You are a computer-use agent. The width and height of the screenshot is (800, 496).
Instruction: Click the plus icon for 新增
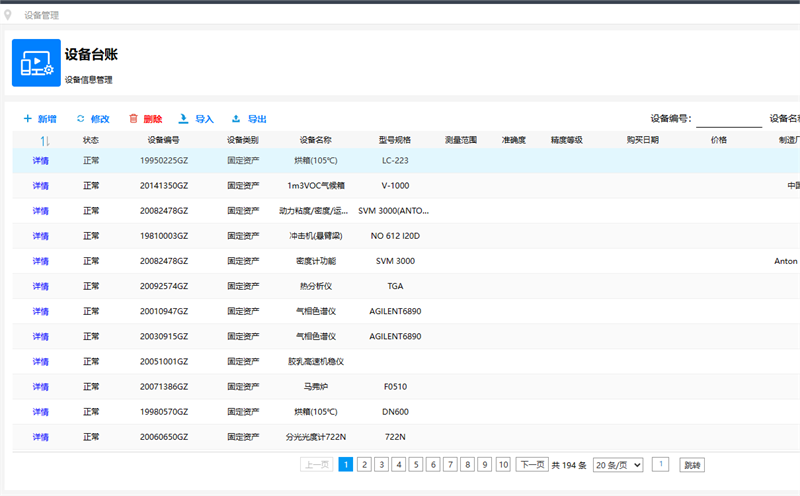pos(28,119)
